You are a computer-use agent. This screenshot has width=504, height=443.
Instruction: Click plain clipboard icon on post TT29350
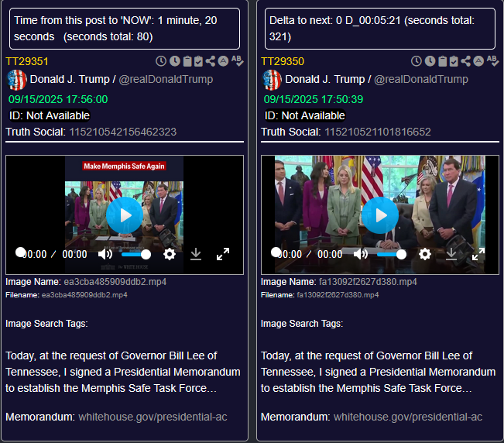[442, 61]
